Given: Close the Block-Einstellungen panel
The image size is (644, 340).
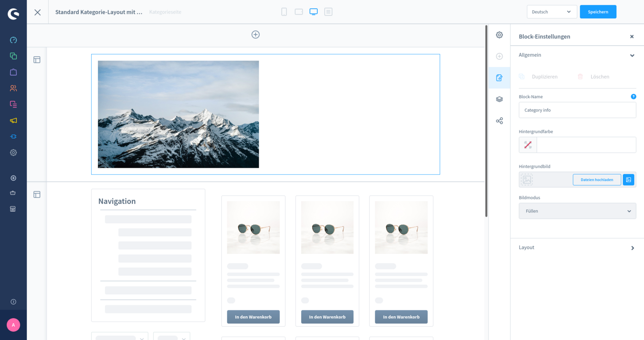Looking at the screenshot, I should (632, 37).
